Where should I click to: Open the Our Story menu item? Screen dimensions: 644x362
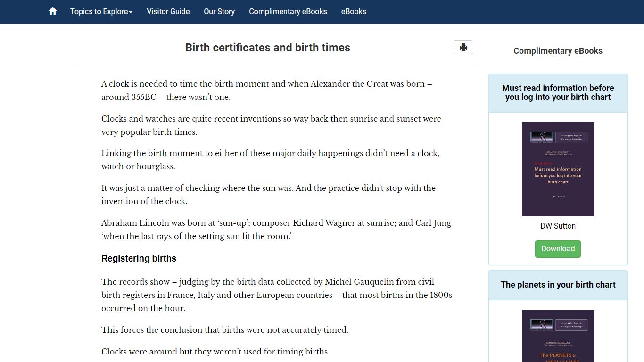219,11
